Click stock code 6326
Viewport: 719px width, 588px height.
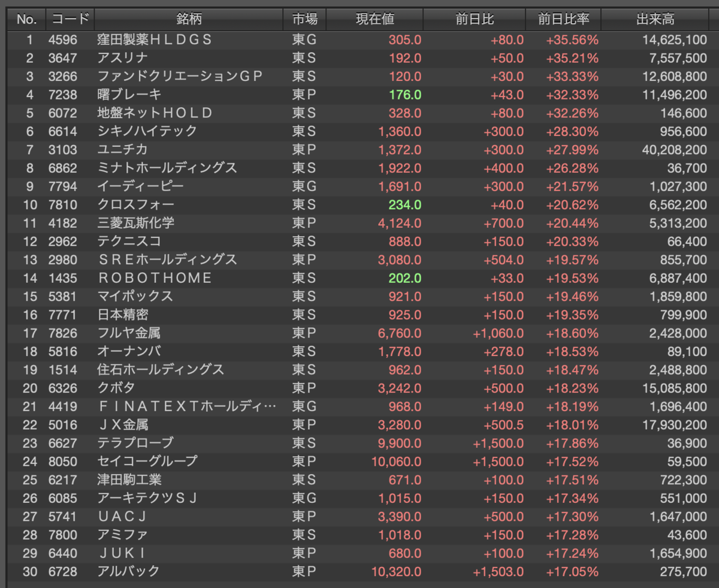[x=63, y=388]
